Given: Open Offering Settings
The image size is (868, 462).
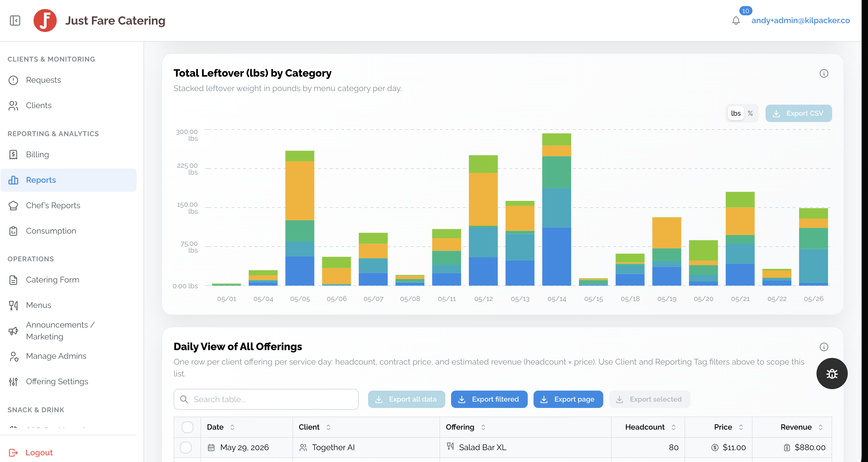Looking at the screenshot, I should [x=69, y=382].
